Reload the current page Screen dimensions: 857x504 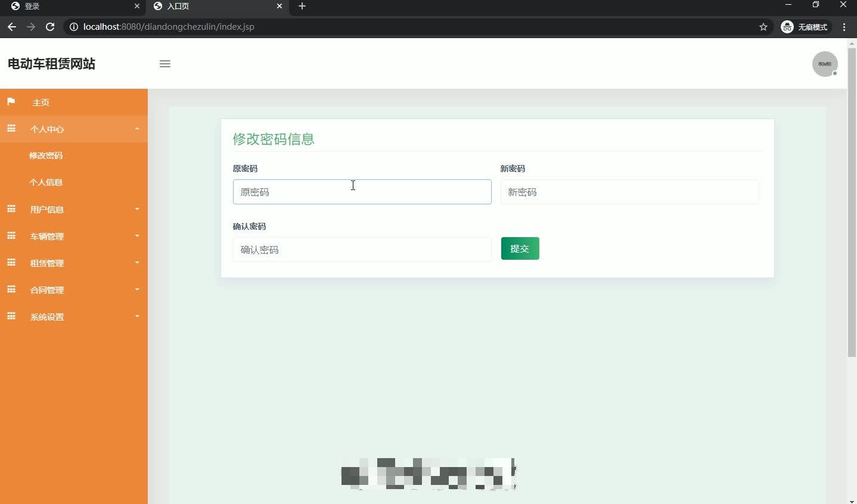click(x=51, y=27)
